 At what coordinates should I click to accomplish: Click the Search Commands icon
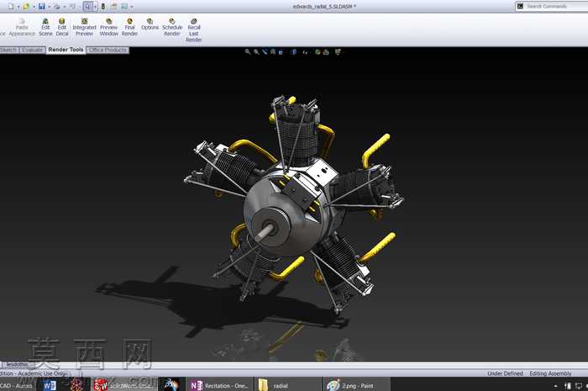520,6
